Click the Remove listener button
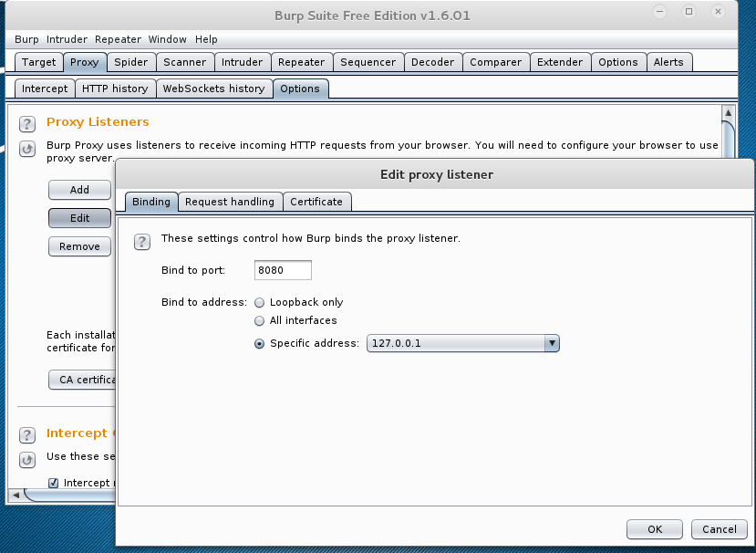Image resolution: width=756 pixels, height=553 pixels. pos(79,246)
